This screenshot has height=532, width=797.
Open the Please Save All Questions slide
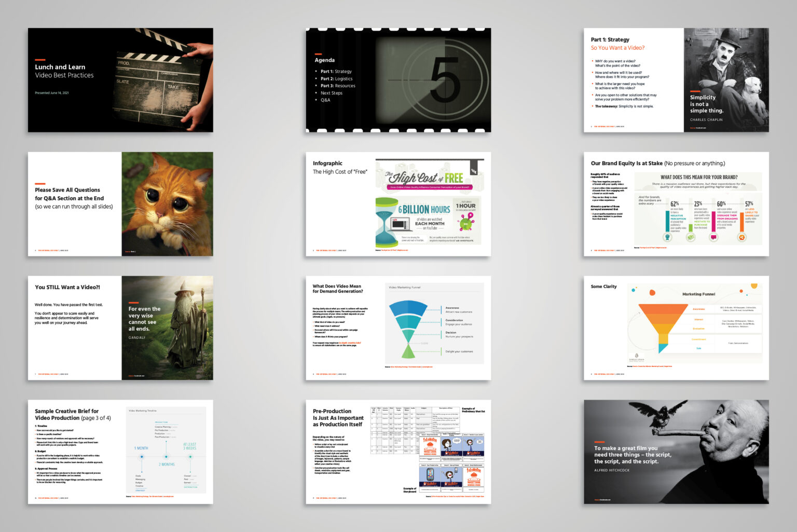120,204
